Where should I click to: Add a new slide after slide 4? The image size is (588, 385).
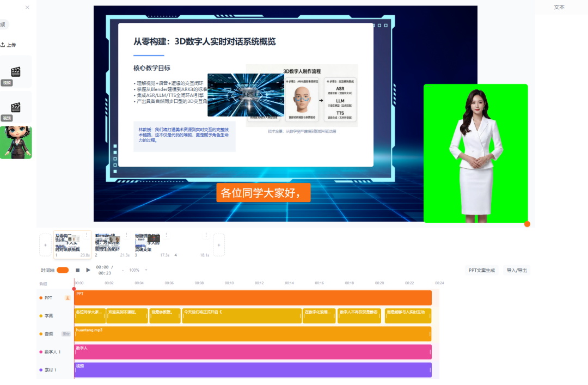click(219, 245)
